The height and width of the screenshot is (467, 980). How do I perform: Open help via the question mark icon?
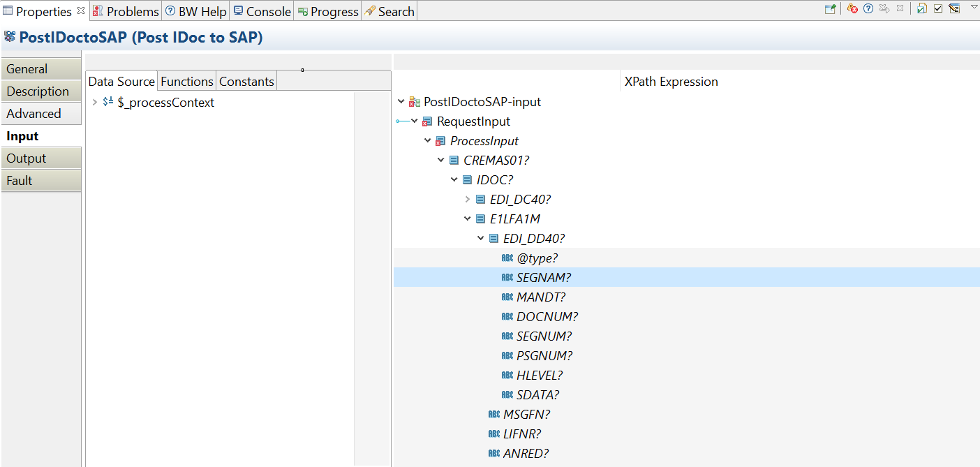pos(868,9)
